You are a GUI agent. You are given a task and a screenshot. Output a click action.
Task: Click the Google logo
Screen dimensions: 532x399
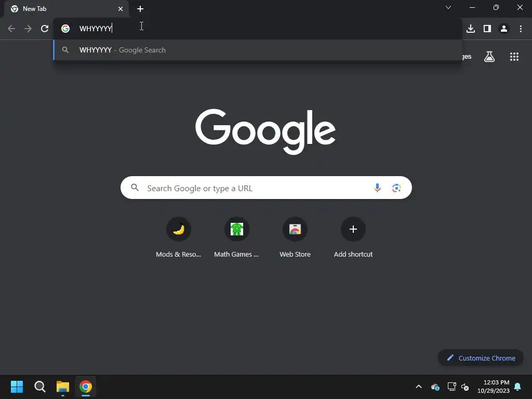[x=265, y=131]
